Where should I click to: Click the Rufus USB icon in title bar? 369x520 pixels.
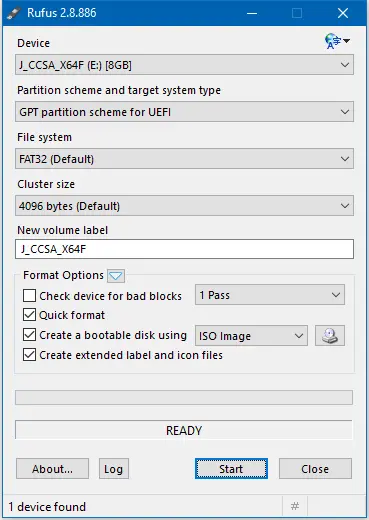pyautogui.click(x=15, y=13)
